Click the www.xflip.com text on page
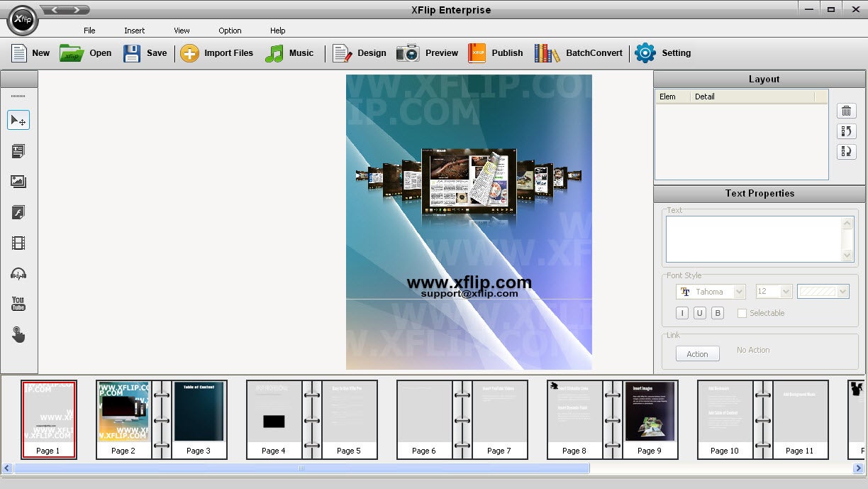The height and width of the screenshot is (489, 868). coord(469,282)
